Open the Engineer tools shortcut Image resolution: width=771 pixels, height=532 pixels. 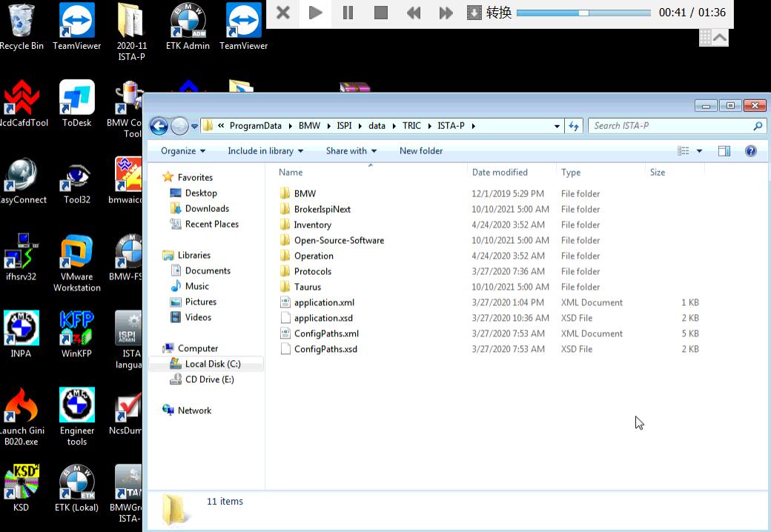point(76,416)
